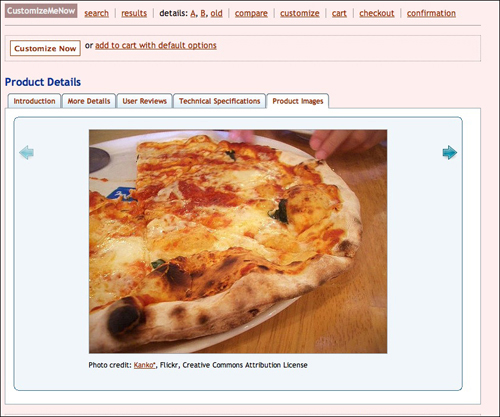
Task: Show the previous product image with left arrow
Action: [x=26, y=152]
